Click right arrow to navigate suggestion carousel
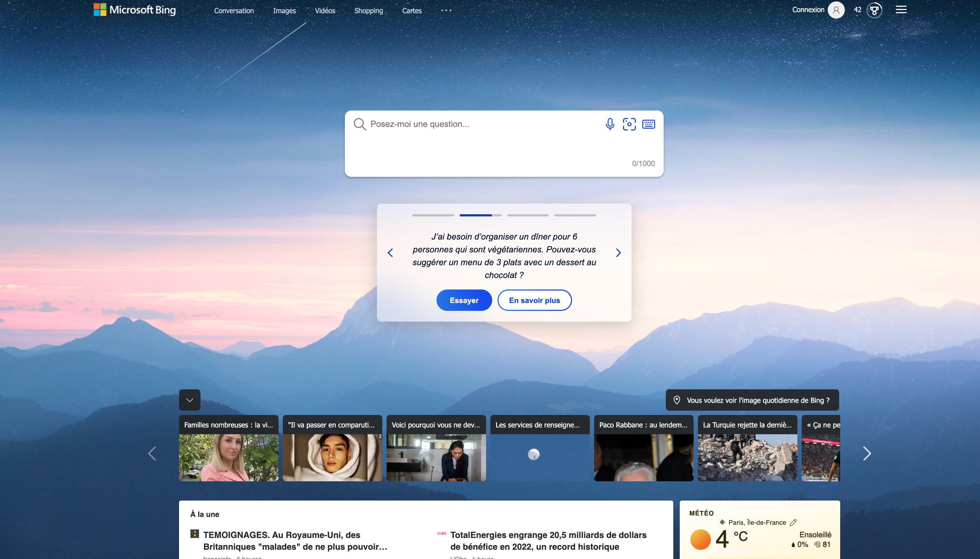The width and height of the screenshot is (980, 559). coord(618,252)
